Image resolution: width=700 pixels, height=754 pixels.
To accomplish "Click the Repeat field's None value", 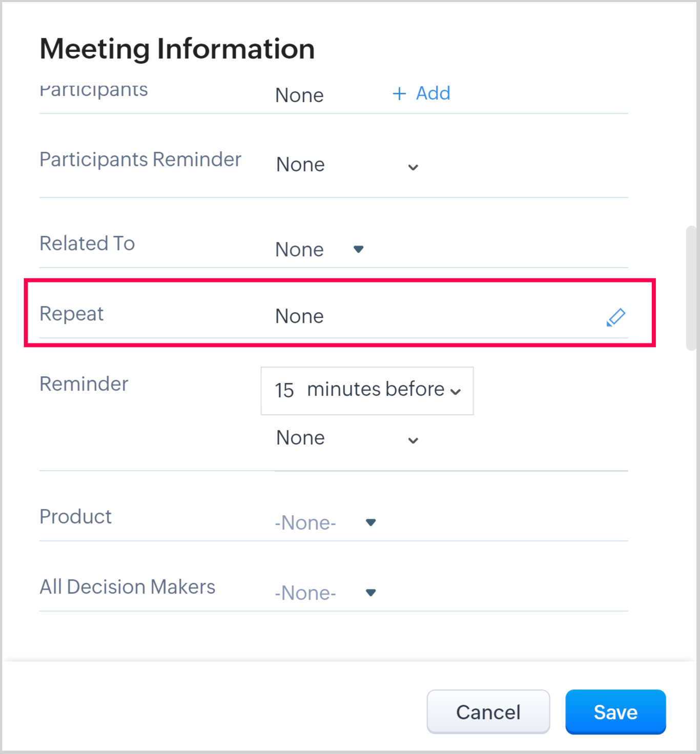I will [300, 316].
